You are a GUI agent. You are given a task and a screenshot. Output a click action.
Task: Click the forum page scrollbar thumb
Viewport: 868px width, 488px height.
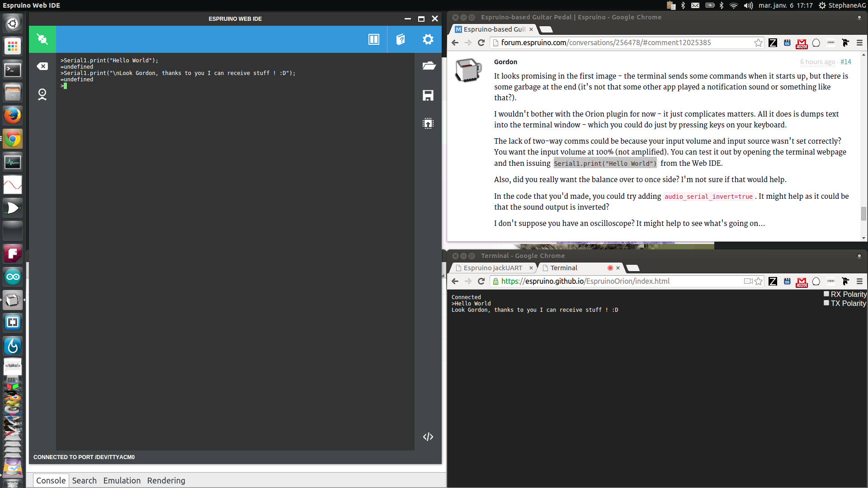(x=863, y=213)
